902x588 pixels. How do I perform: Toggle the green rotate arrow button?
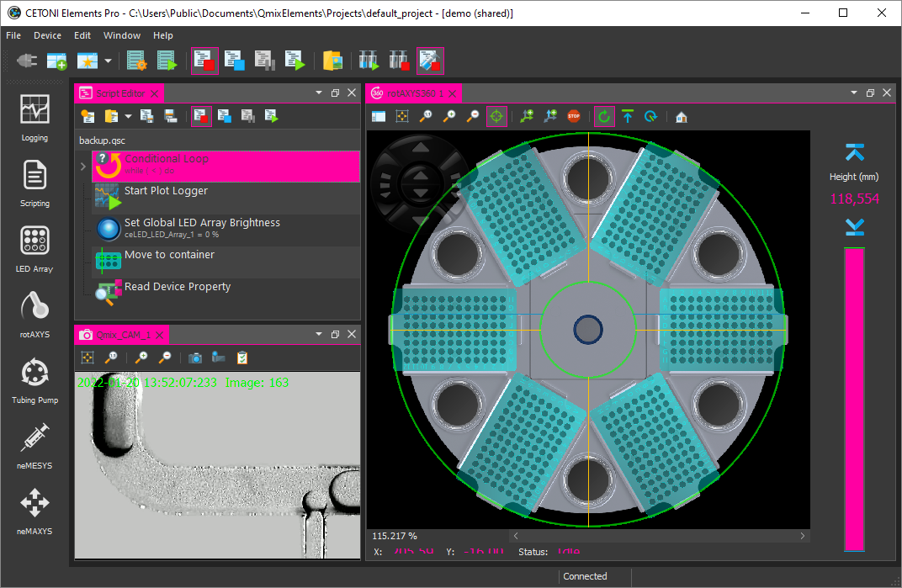604,117
